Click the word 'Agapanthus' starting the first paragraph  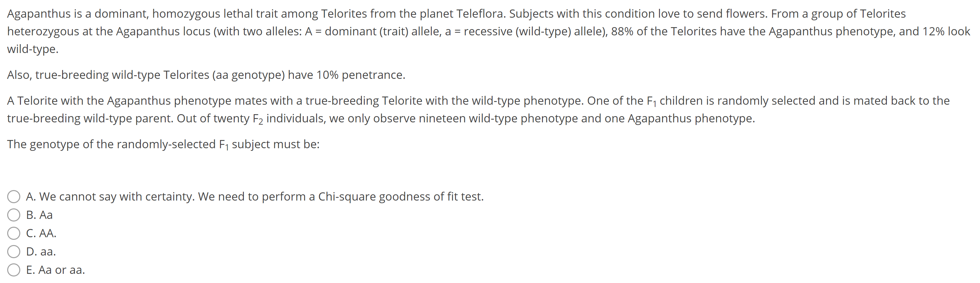pos(39,14)
